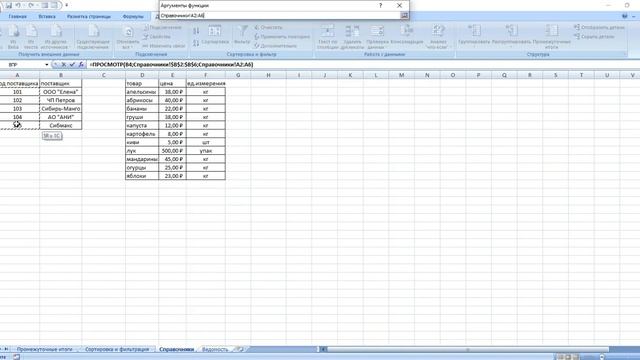Click Advanced (Дополнительно) filter item
The width and height of the screenshot is (640, 360).
(276, 46)
